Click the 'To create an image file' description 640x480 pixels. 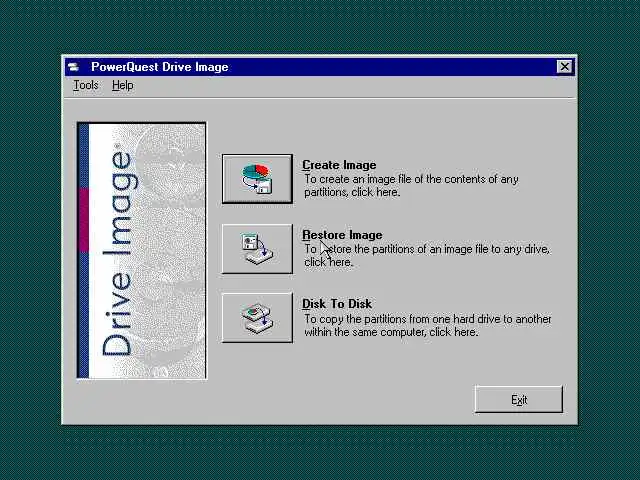click(411, 186)
